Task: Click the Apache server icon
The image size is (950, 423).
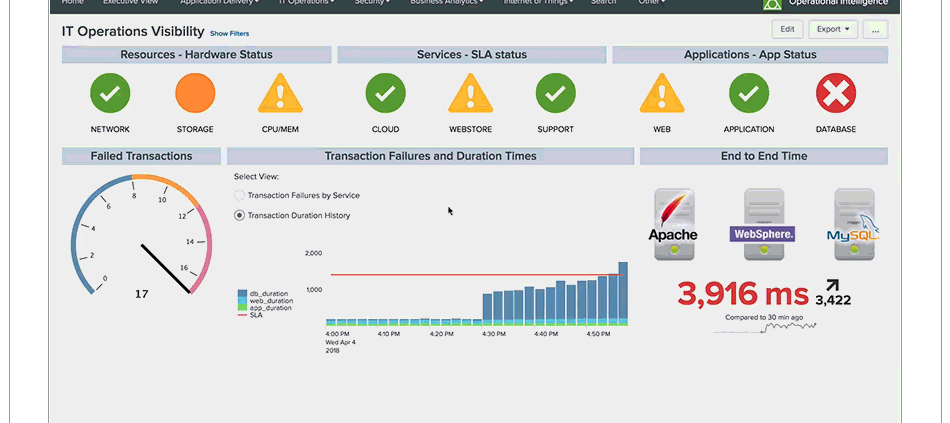Action: 674,224
